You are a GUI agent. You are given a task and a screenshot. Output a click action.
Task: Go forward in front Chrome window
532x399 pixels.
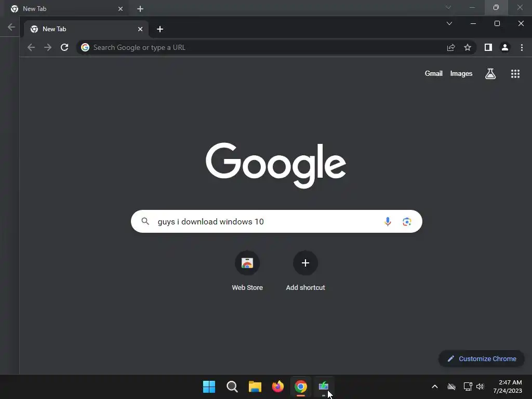coord(48,47)
